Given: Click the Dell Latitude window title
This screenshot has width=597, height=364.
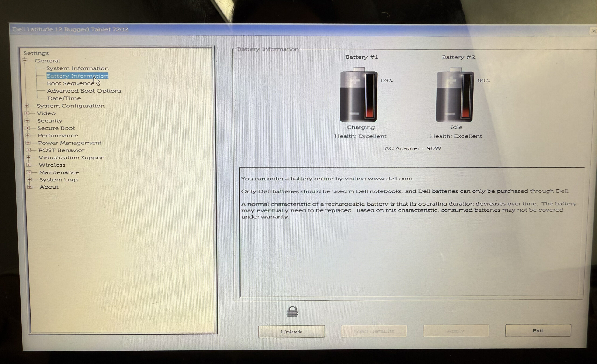Looking at the screenshot, I should click(x=70, y=29).
